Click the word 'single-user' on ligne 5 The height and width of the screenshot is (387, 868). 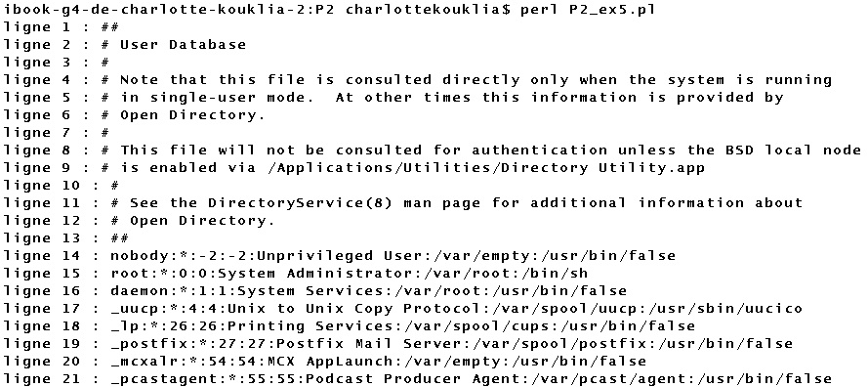(202, 98)
